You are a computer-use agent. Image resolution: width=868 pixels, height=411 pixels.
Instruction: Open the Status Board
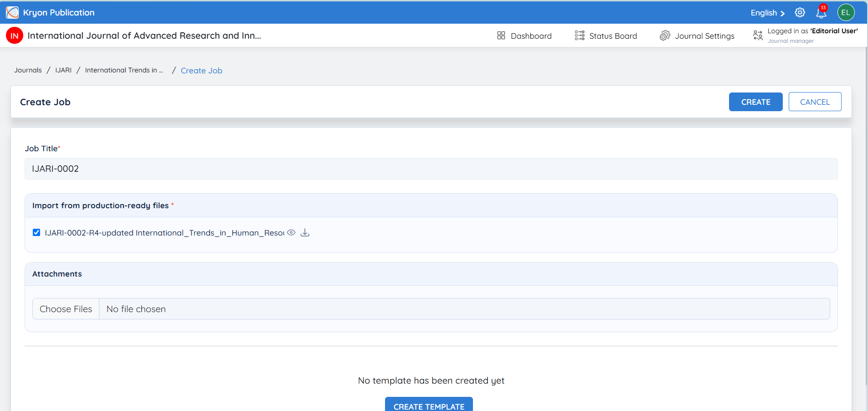(x=606, y=36)
